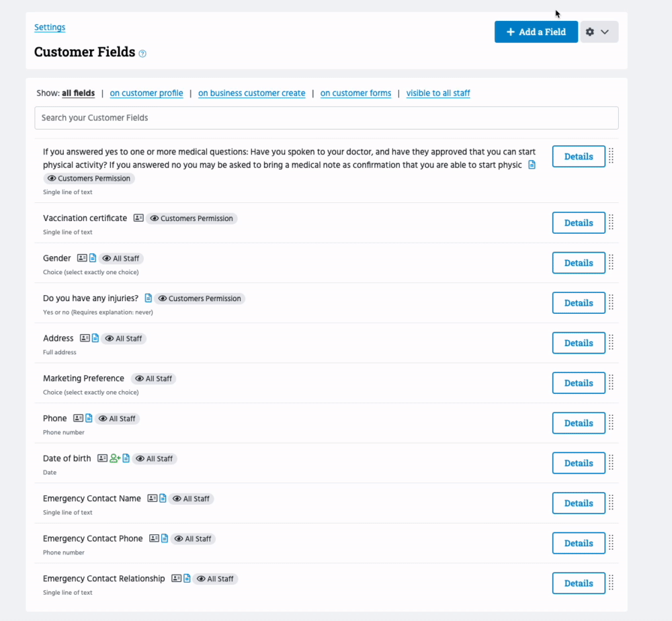
Task: Go back to Settings link
Action: [x=50, y=28]
